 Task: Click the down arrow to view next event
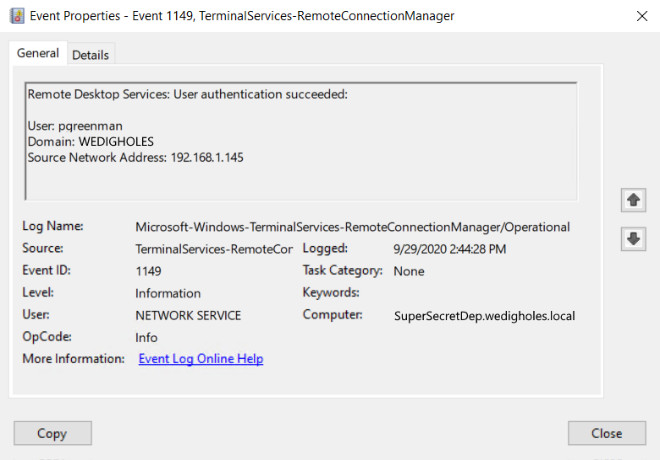pyautogui.click(x=633, y=239)
